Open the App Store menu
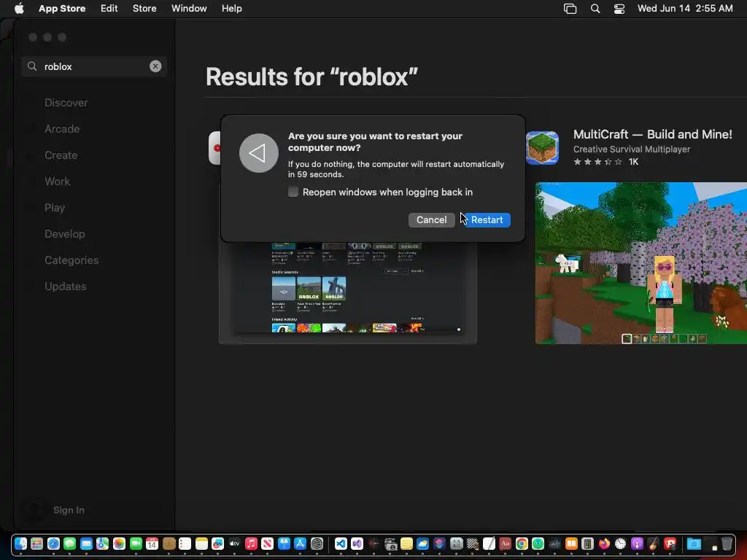Screen dimensions: 747x560 [62, 8]
